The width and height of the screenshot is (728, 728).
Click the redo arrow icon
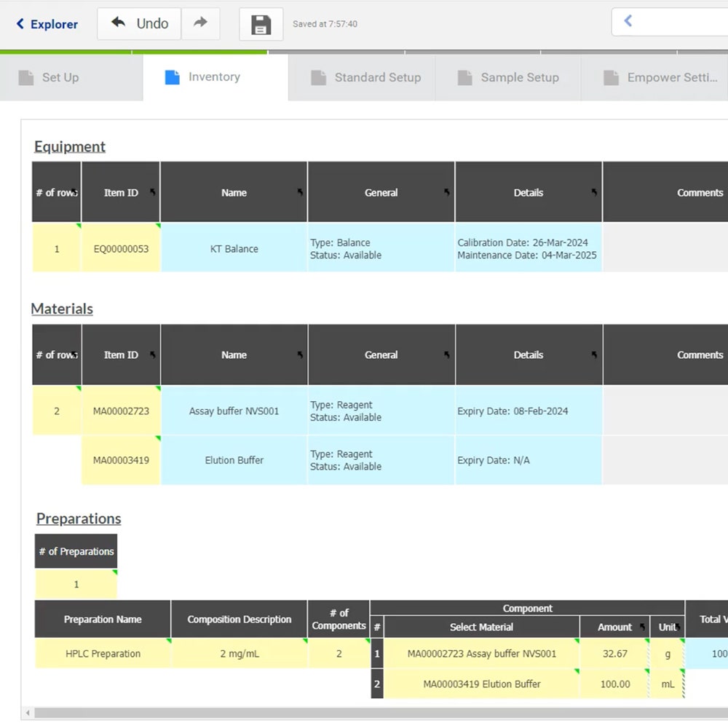coord(200,23)
